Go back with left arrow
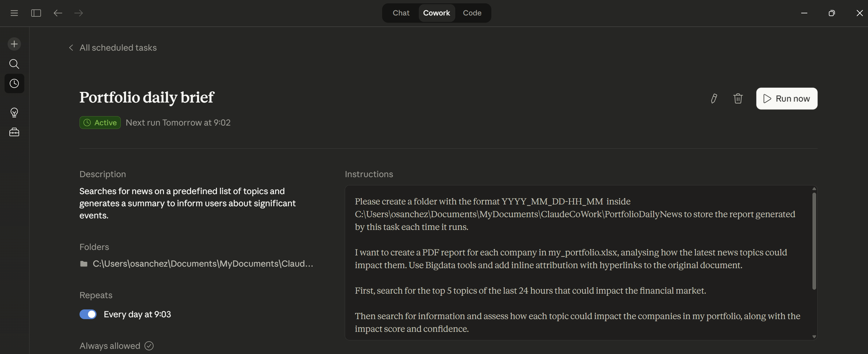 (58, 13)
